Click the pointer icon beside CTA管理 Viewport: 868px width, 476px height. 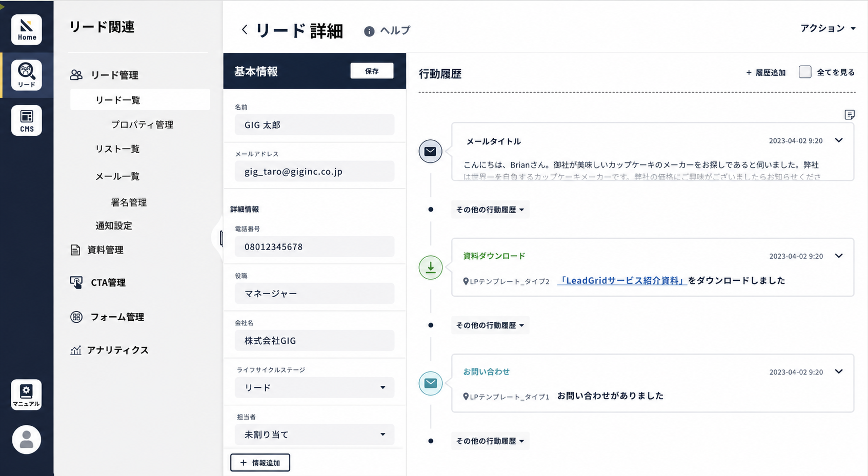tap(76, 282)
